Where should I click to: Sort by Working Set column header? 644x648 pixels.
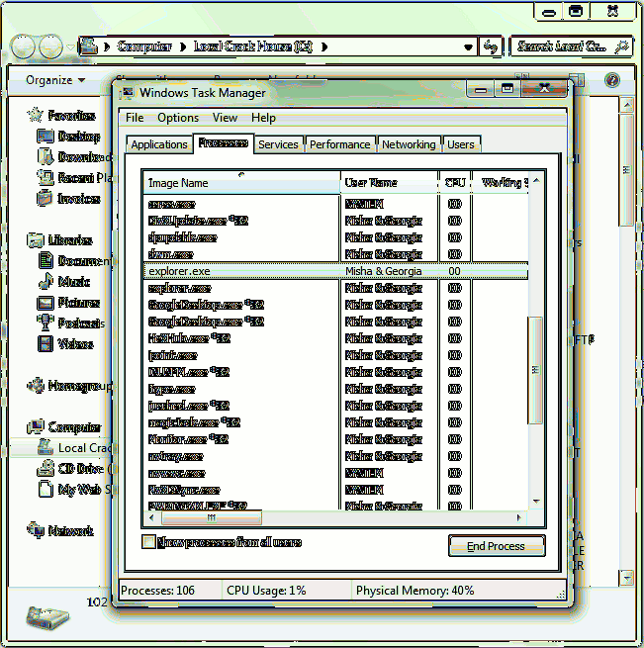pos(501,183)
